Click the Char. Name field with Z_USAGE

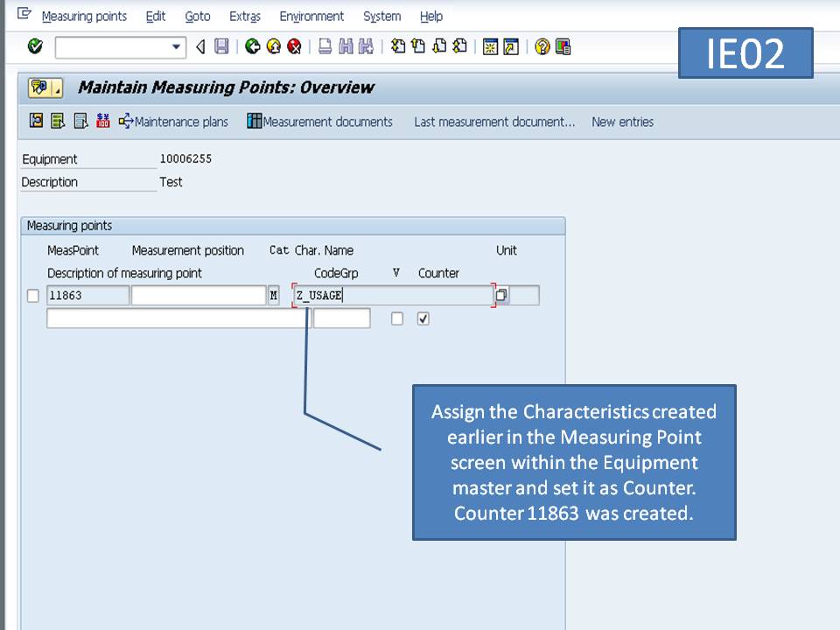tap(393, 296)
